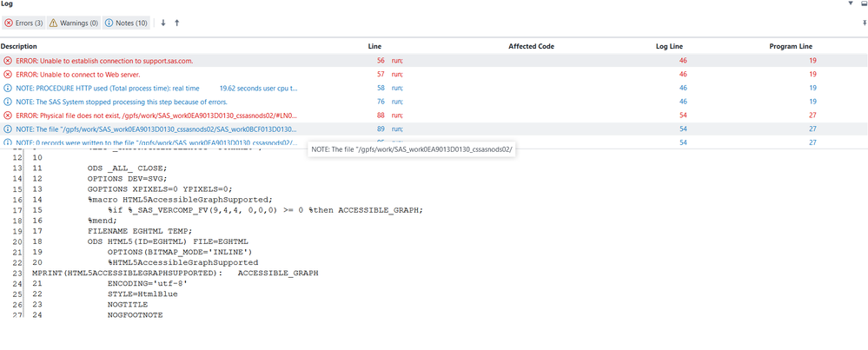The width and height of the screenshot is (868, 350).
Task: Click note icon for PROCEDURE HTTP row
Action: point(8,88)
